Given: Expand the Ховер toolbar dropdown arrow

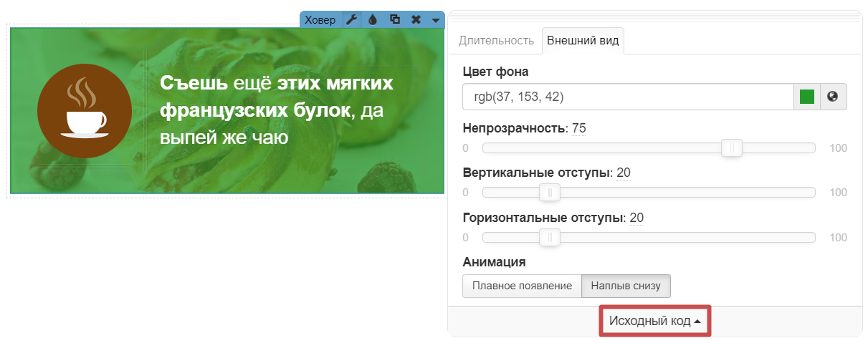Looking at the screenshot, I should (x=435, y=20).
